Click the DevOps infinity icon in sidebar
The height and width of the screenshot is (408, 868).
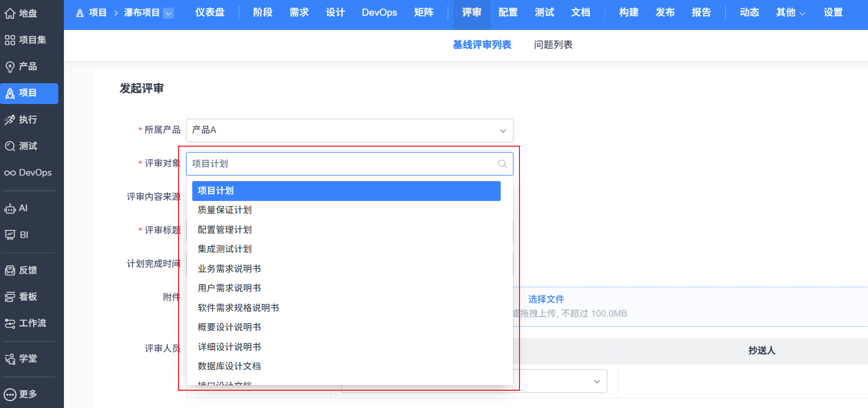click(x=10, y=173)
